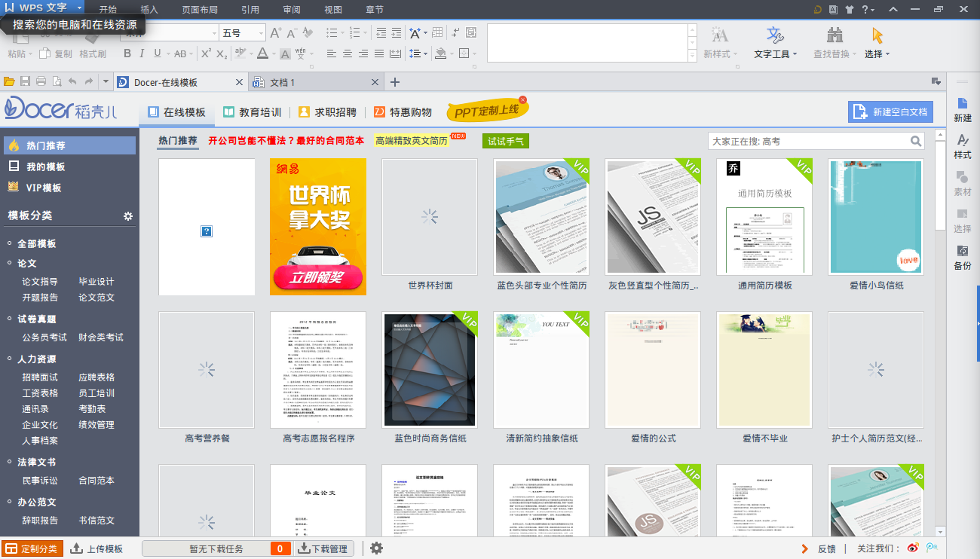Click the Weibo icon next to 关注我们
This screenshot has height=559, width=980.
913,548
